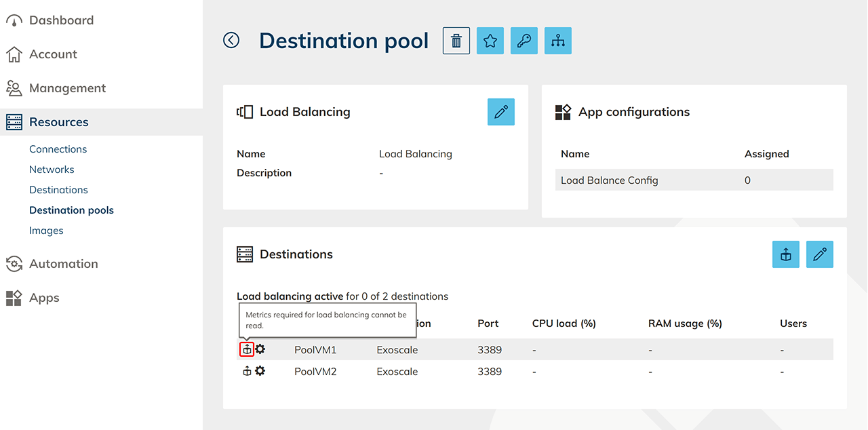Click PoolVM1 load balancing status icon
Viewport: 868px width, 430px height.
(x=247, y=349)
